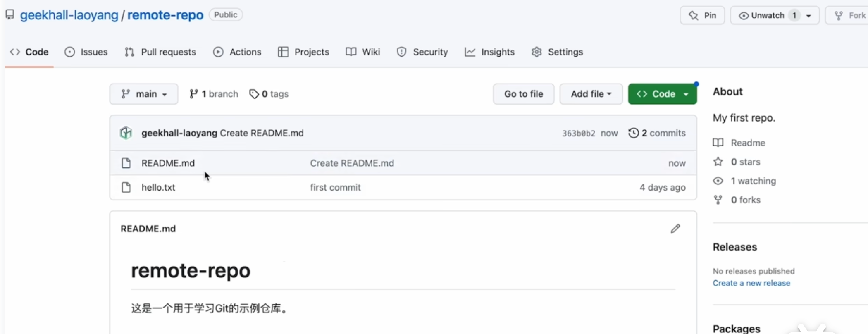Open the Pull requests tab
The width and height of the screenshot is (868, 334).
160,52
